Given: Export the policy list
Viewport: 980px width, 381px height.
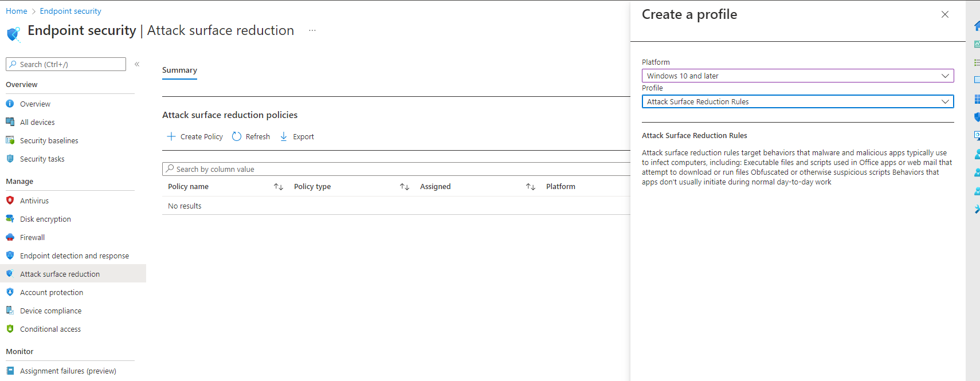Looking at the screenshot, I should (297, 136).
